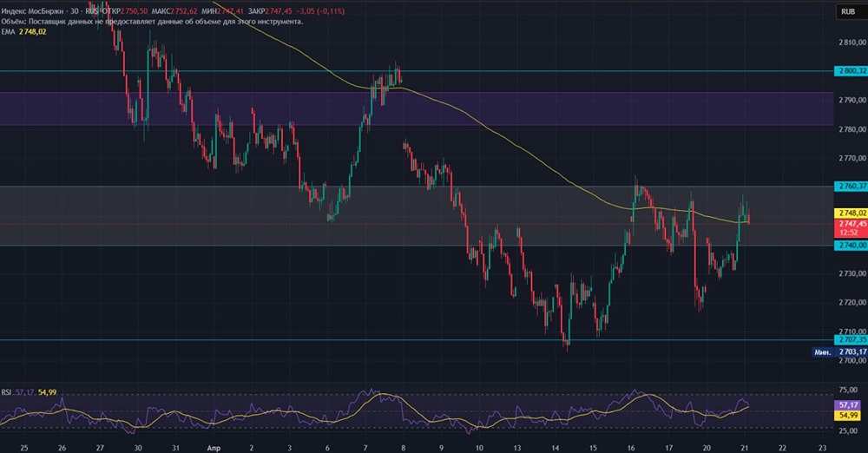868x453 pixels.
Task: Click the 2730,00 price axis value
Action: (852, 273)
